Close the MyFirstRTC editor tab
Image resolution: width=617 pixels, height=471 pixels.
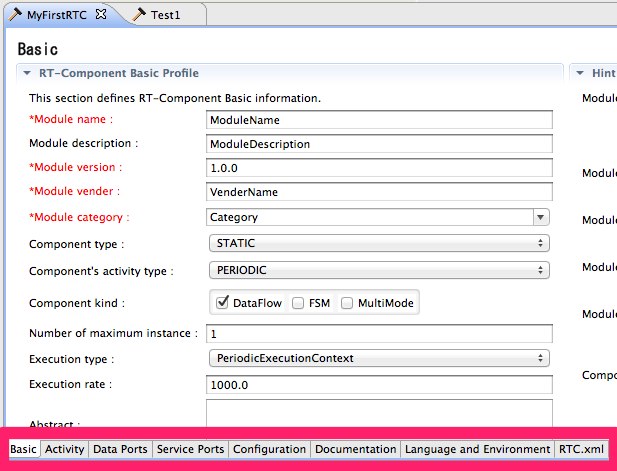point(101,15)
